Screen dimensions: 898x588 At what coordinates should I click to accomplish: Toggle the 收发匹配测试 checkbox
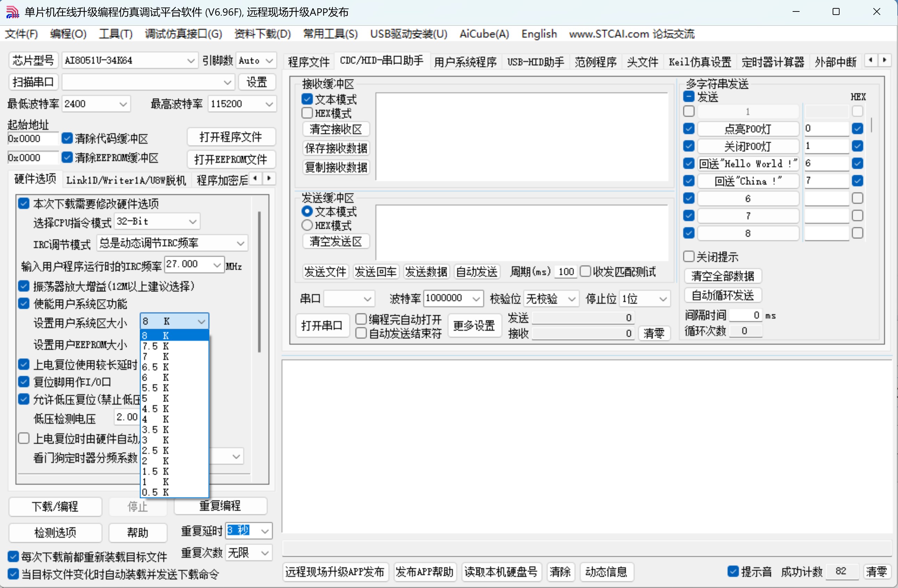pos(586,271)
